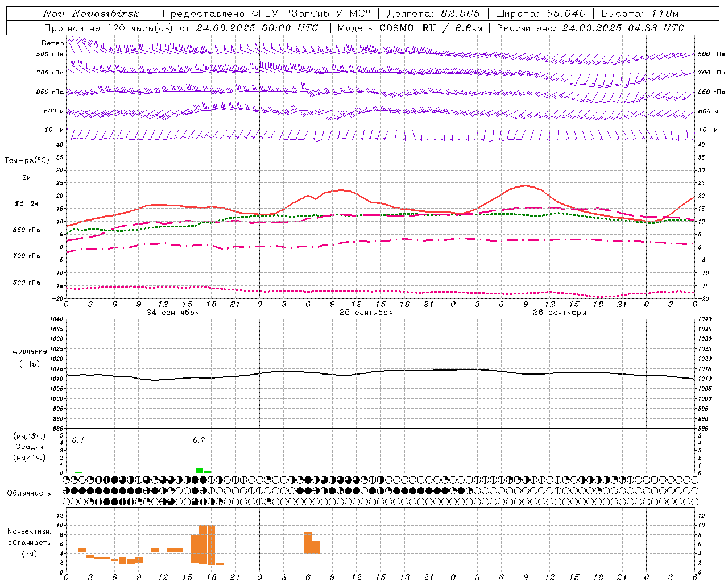Click the Давление panel label
This screenshot has width=728, height=582.
point(30,351)
